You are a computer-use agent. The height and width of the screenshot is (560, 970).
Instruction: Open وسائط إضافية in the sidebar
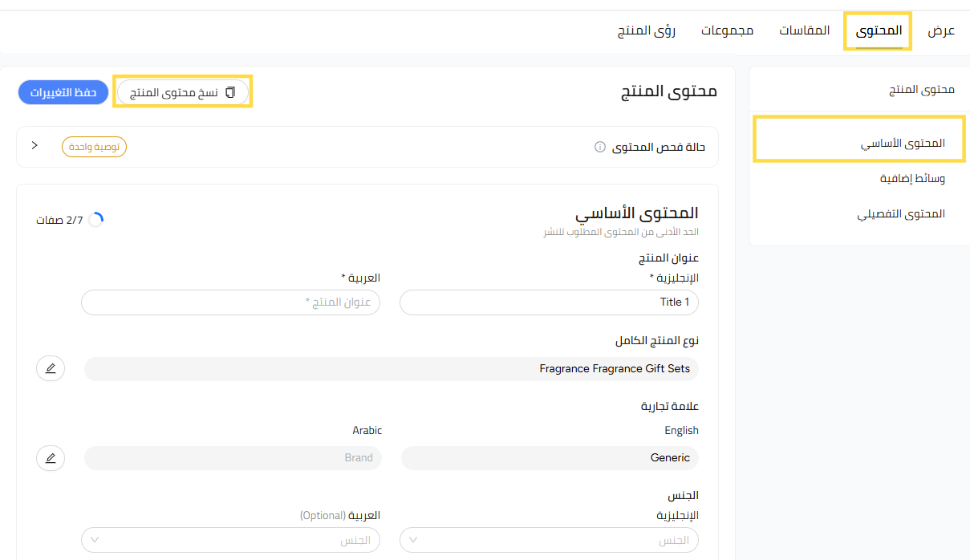pyautogui.click(x=912, y=179)
